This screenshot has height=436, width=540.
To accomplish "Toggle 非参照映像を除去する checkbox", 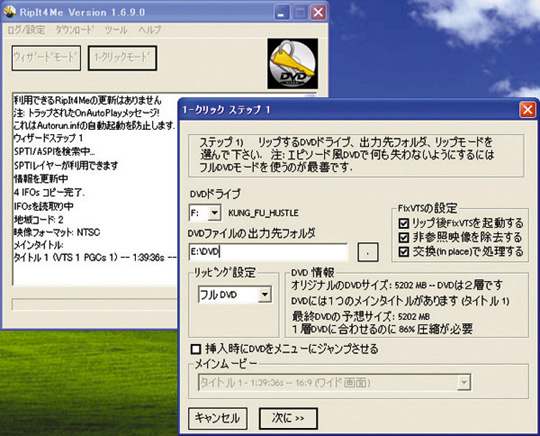I will click(403, 238).
